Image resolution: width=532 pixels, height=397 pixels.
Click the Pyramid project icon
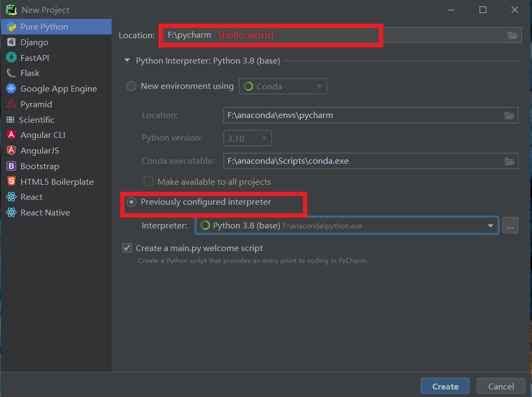(x=11, y=104)
